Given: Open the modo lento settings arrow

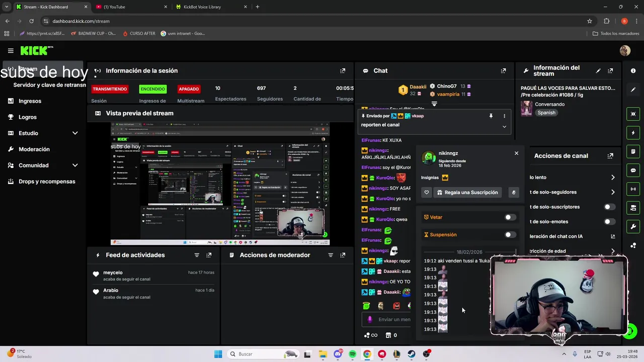Looking at the screenshot, I should (x=613, y=177).
